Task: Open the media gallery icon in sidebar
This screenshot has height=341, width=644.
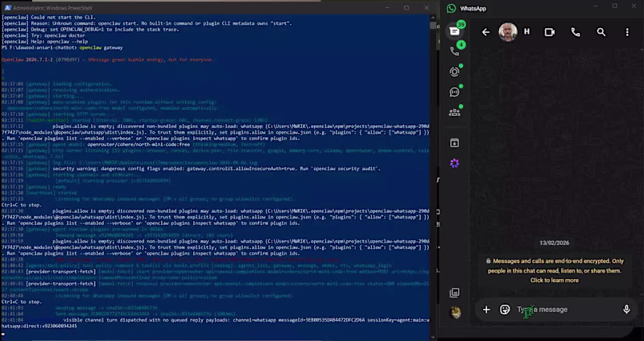Action: tap(455, 293)
